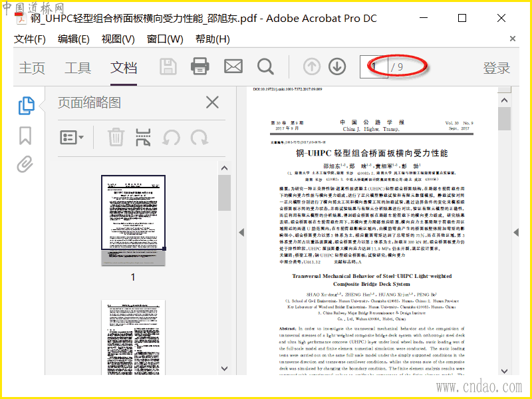
Task: Select page 1 thumbnail
Action: 134,220
